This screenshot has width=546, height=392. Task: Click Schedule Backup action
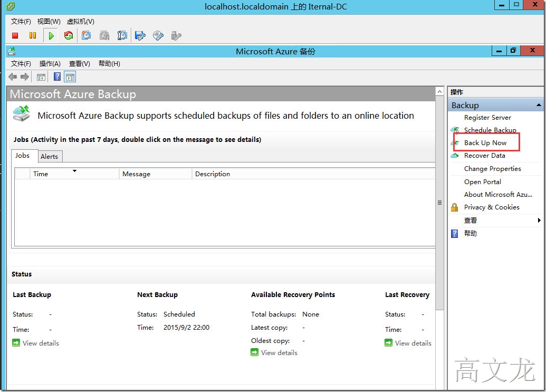(x=490, y=130)
